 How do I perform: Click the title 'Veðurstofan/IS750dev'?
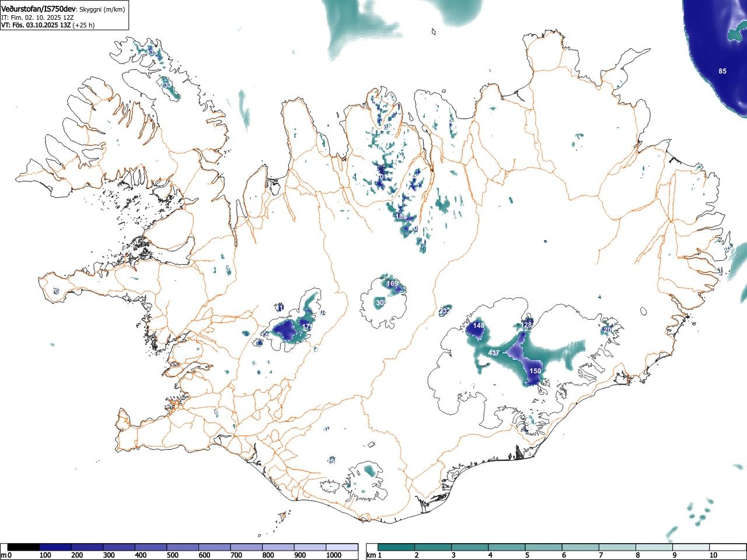[x=39, y=9]
